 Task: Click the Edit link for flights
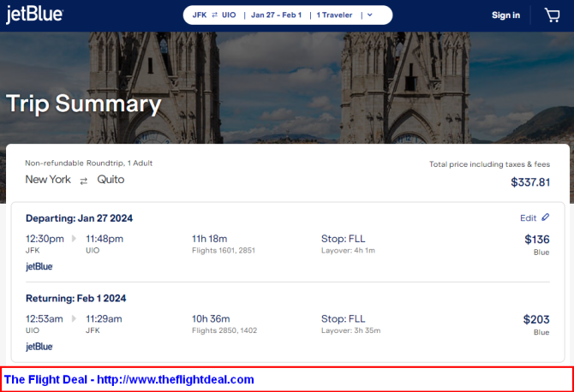click(529, 218)
